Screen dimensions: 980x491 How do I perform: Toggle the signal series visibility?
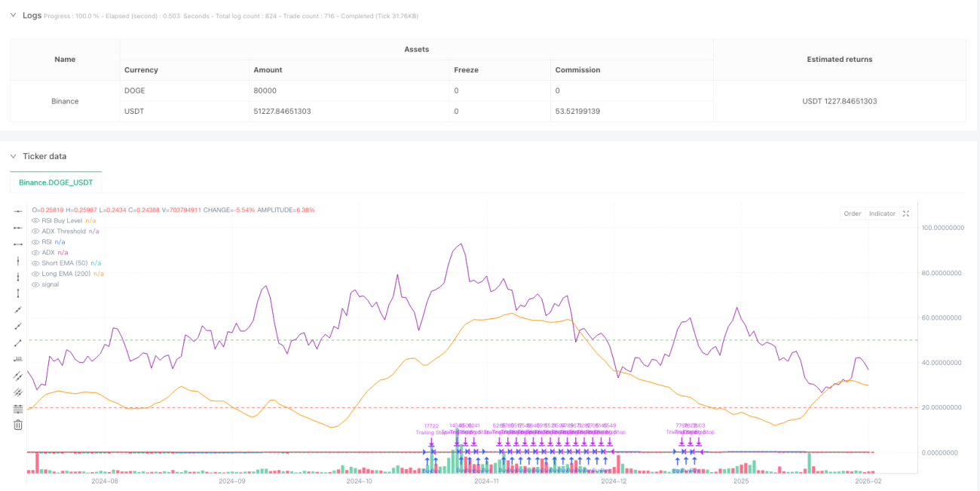point(35,284)
